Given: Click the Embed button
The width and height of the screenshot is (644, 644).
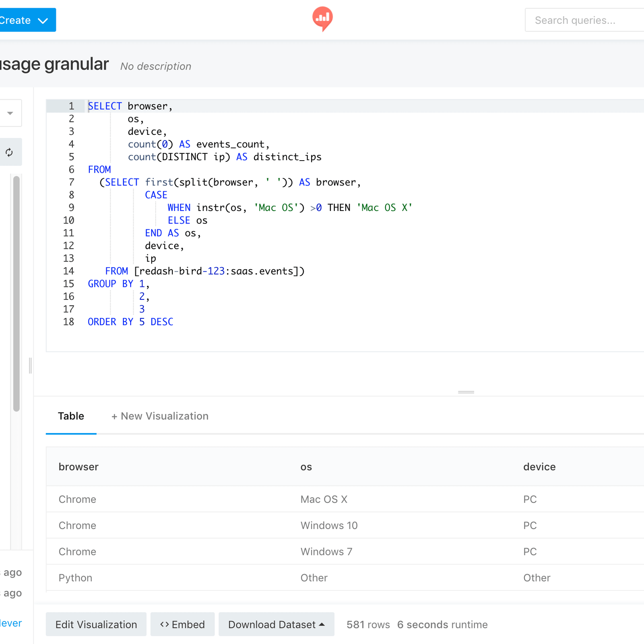Looking at the screenshot, I should point(182,624).
